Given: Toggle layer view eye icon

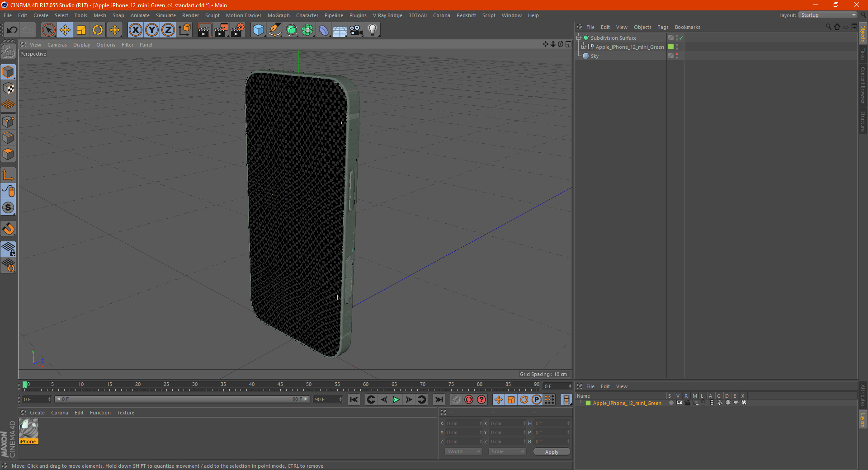Looking at the screenshot, I should click(679, 403).
